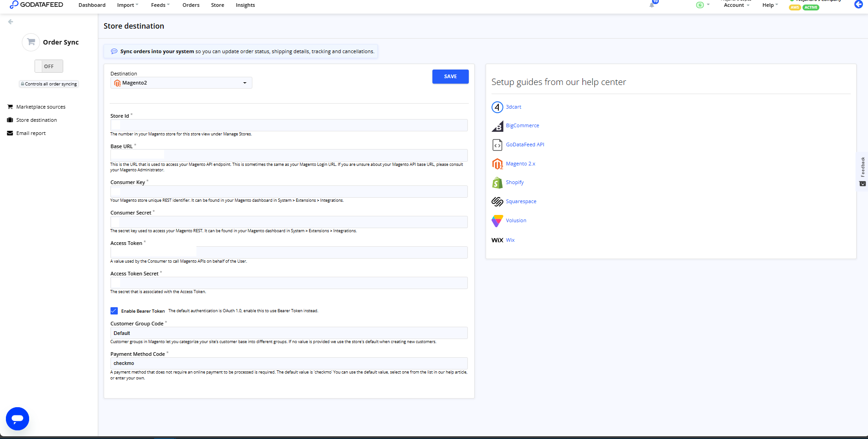Click the Shopify bag icon
The image size is (868, 439).
[497, 183]
